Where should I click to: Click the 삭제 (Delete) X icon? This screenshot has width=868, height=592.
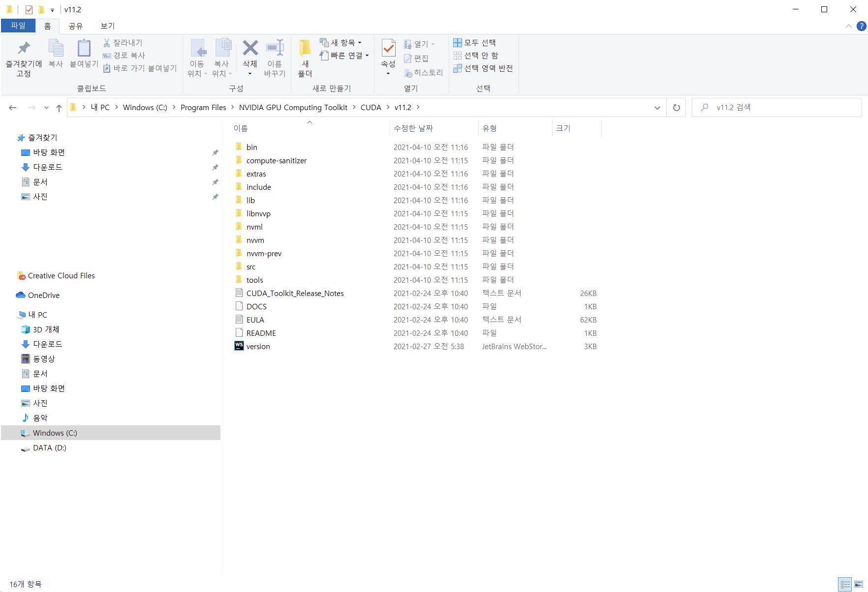tap(250, 48)
